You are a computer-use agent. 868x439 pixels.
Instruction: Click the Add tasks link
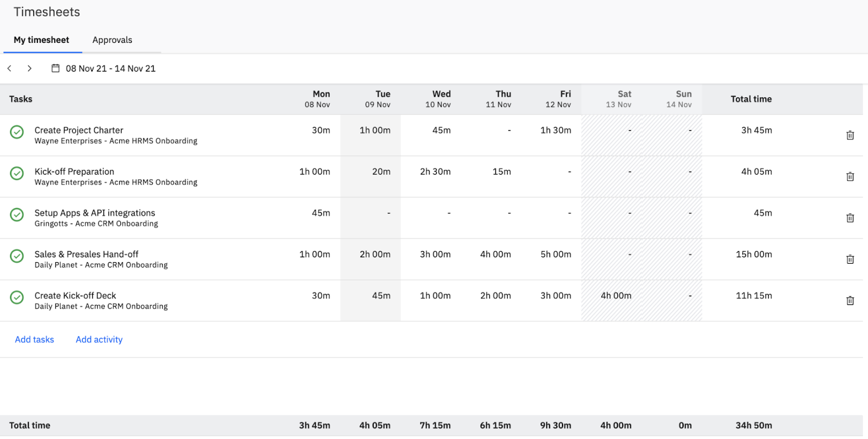tap(34, 340)
